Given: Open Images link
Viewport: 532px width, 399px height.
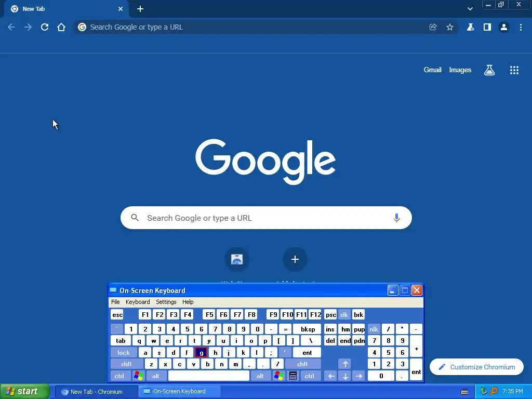Looking at the screenshot, I should click(460, 70).
